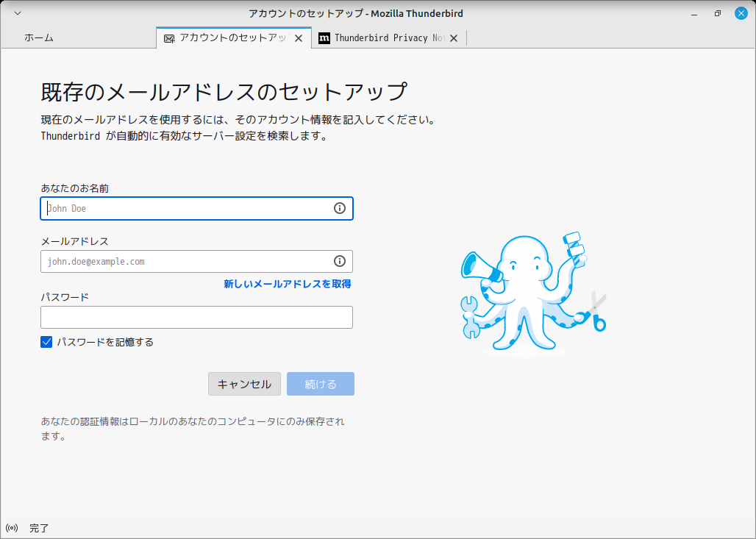Image resolution: width=756 pixels, height=539 pixels.
Task: Click the online status icon in status bar
Action: (x=12, y=528)
